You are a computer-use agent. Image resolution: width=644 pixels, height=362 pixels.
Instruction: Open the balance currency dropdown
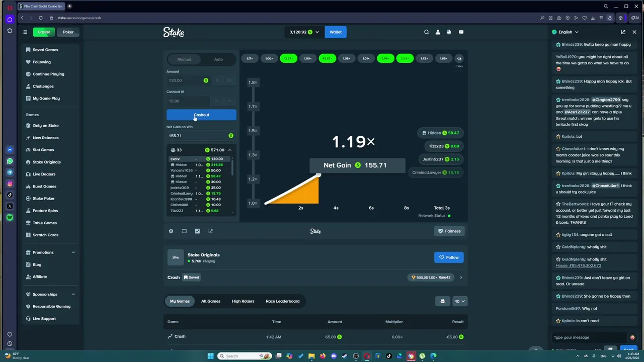(x=304, y=32)
